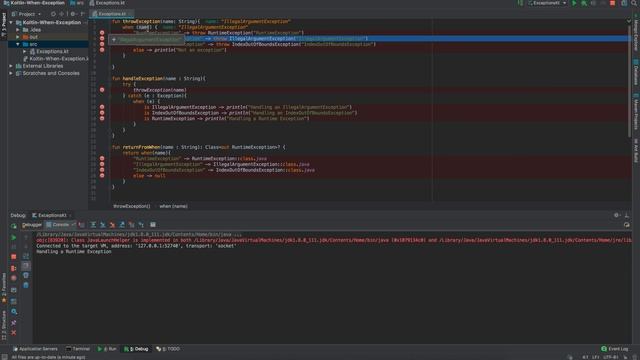Open Search Everywhere magnifier icon at top right
The width and height of the screenshot is (640, 360).
(x=634, y=3)
